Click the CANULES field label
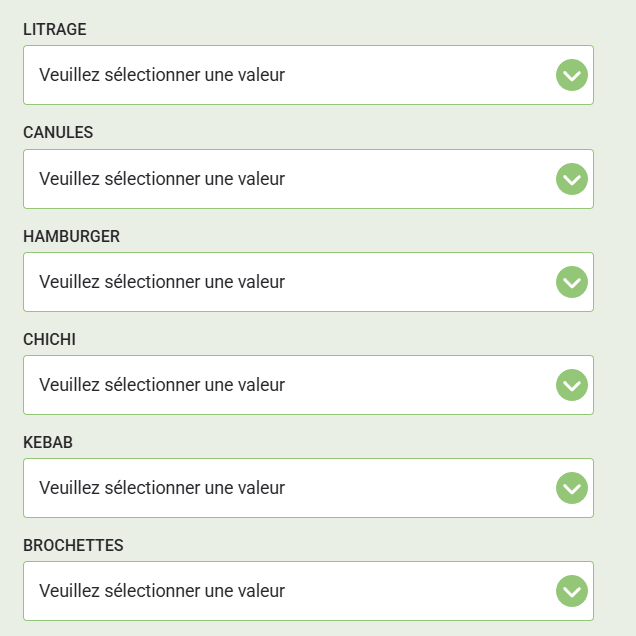 click(58, 133)
